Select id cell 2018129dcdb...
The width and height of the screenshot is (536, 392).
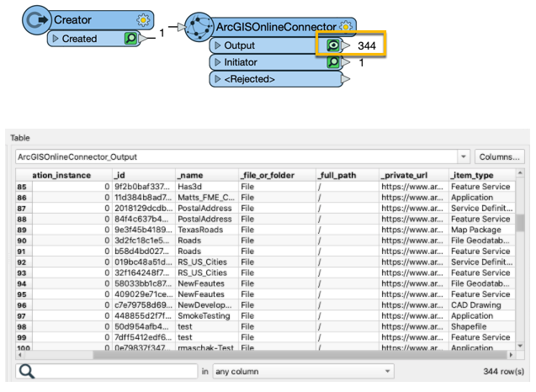point(144,208)
